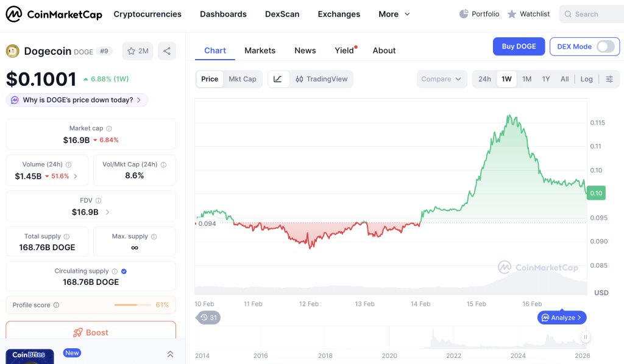Click the share icon button

coord(167,51)
